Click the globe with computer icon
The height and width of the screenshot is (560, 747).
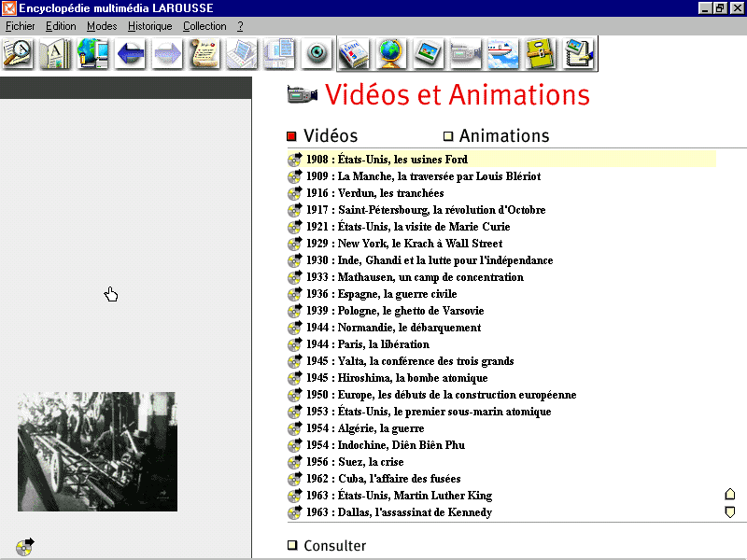pos(92,53)
